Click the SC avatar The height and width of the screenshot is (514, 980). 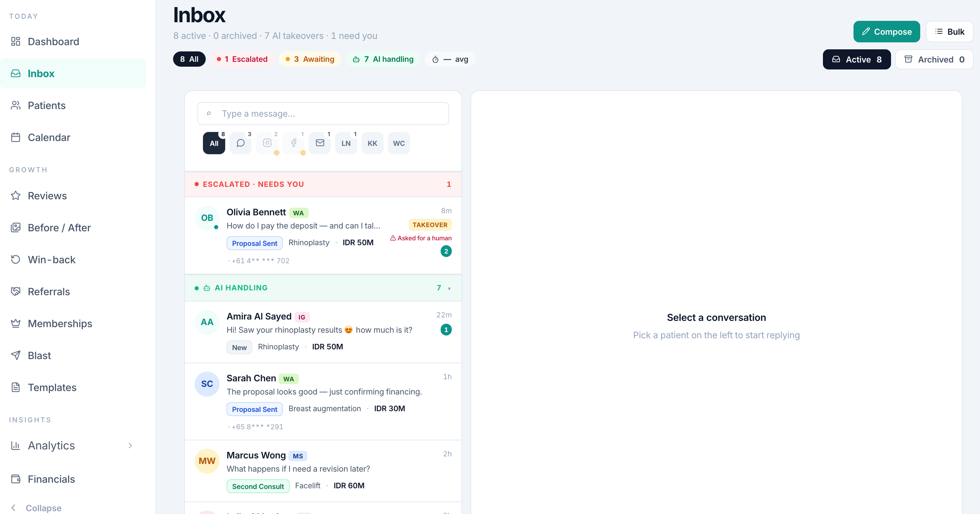tap(207, 384)
